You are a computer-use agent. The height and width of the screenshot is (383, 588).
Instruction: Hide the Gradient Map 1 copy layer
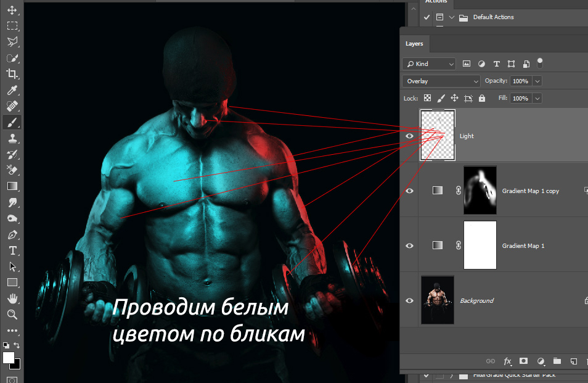(x=409, y=191)
